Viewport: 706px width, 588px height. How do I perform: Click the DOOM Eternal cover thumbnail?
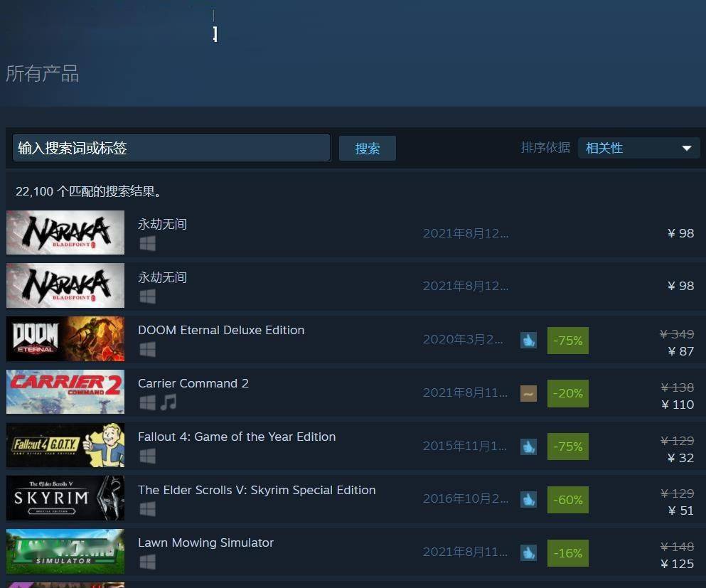coord(65,338)
